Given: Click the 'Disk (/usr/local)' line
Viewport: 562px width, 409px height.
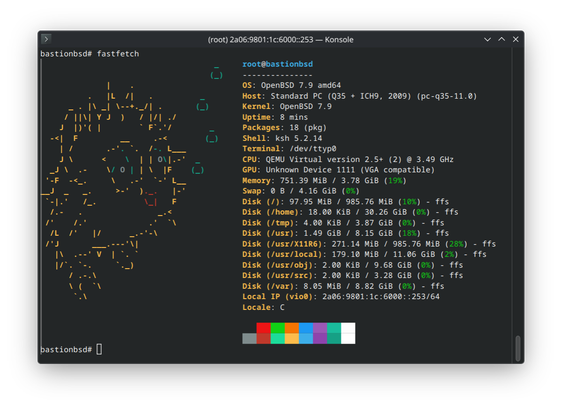Looking at the screenshot, I should tap(364, 255).
